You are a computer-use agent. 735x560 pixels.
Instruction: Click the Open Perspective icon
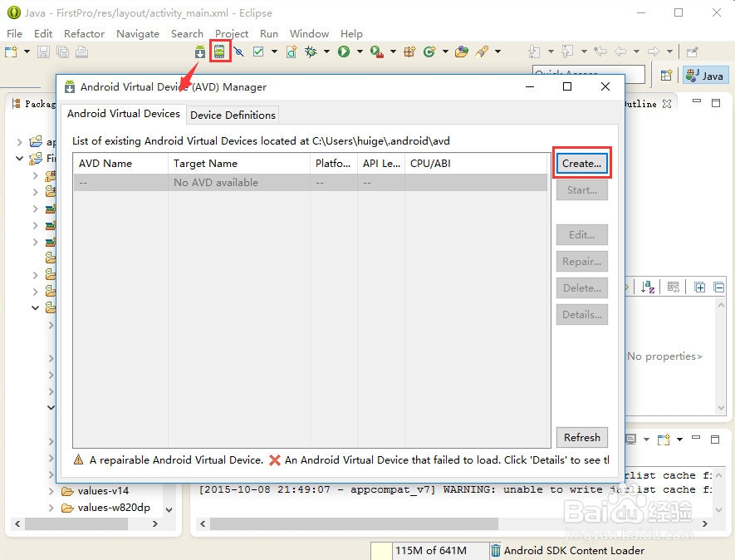point(666,75)
